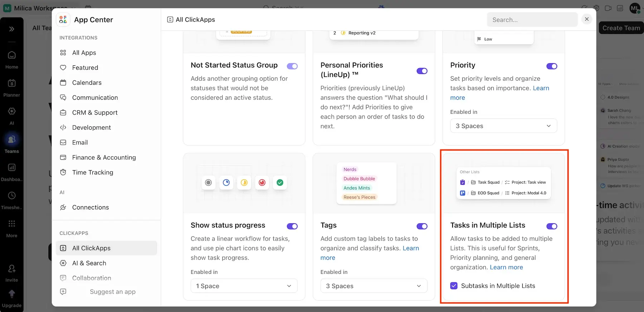644x312 pixels.
Task: Open the More apps grid icon
Action: [12, 224]
